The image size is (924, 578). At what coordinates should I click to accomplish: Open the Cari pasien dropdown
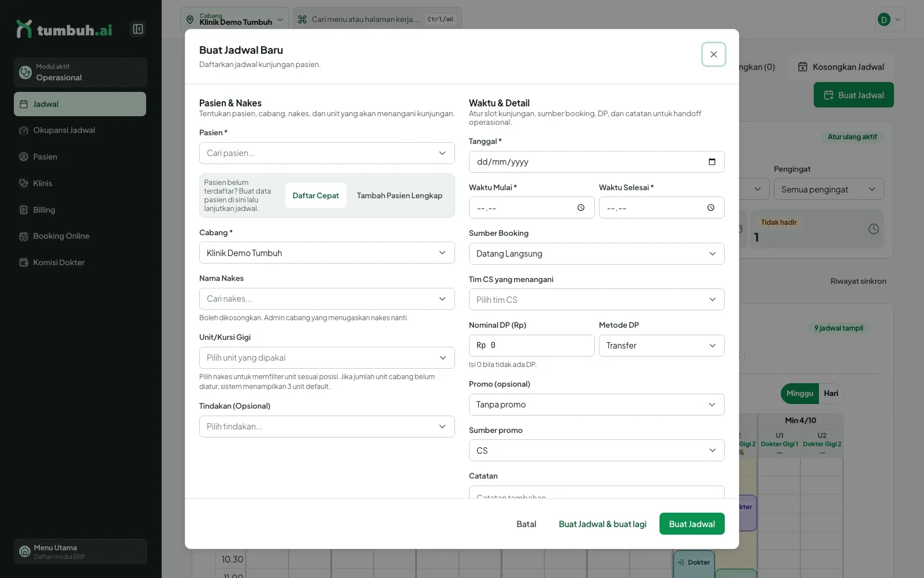point(327,153)
